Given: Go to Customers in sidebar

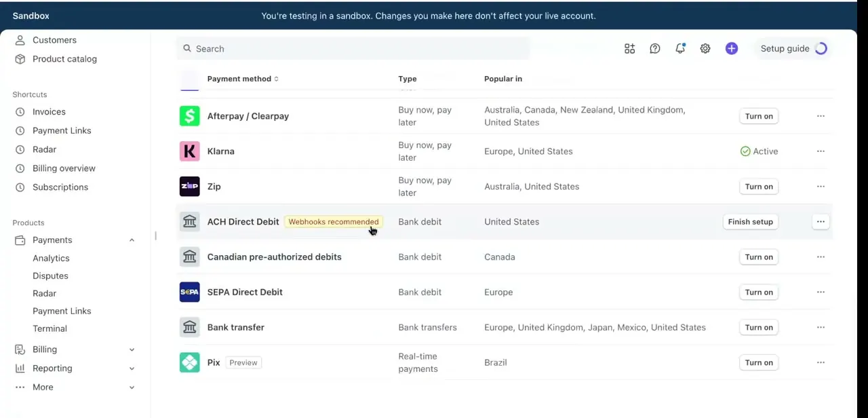Looking at the screenshot, I should pyautogui.click(x=54, y=40).
